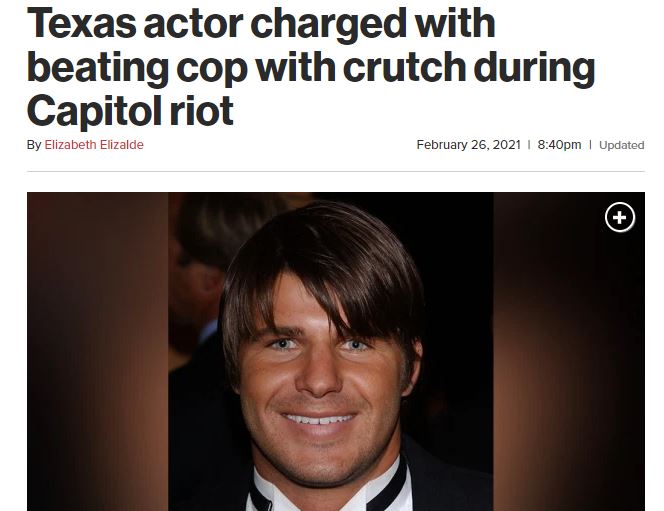
Task: Click the blurred brown panel left of the photo
Action: point(97,351)
